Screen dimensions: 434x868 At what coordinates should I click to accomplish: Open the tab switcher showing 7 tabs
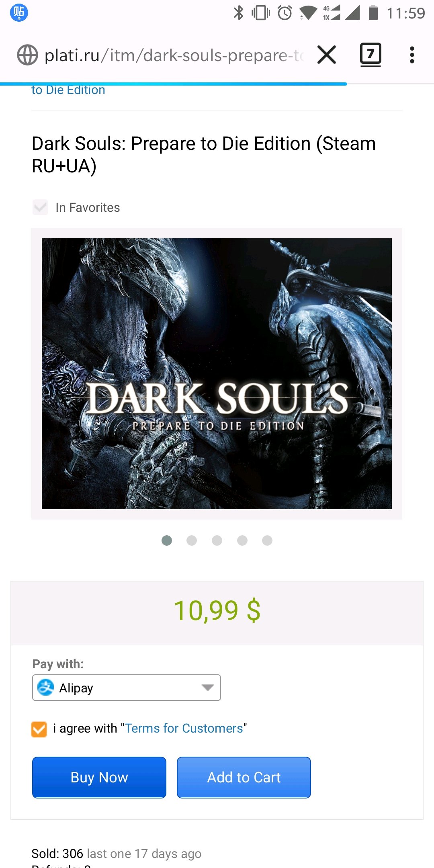[371, 54]
